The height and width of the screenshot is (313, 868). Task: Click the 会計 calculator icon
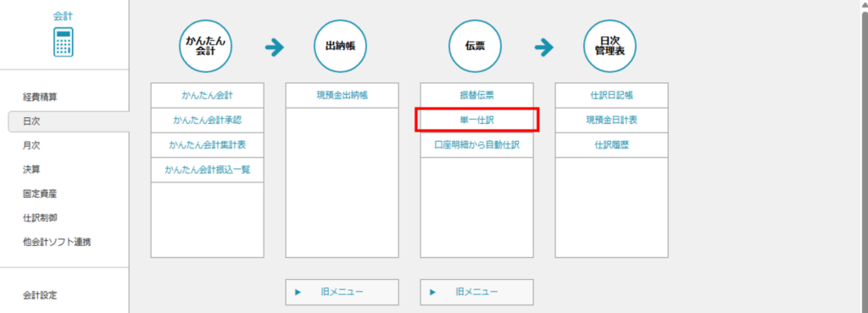click(x=63, y=42)
